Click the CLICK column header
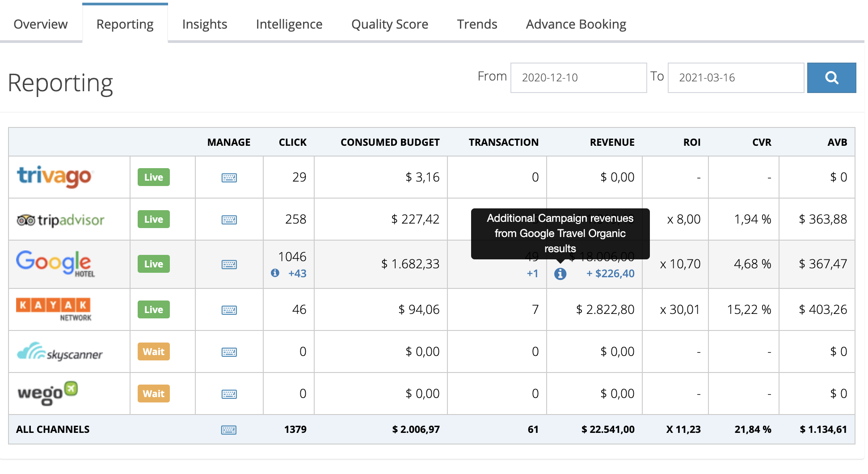 pos(293,142)
